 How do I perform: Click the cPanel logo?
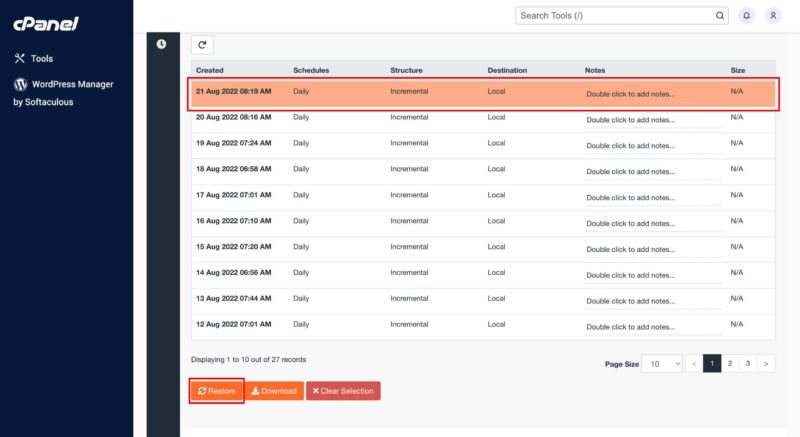coord(46,23)
